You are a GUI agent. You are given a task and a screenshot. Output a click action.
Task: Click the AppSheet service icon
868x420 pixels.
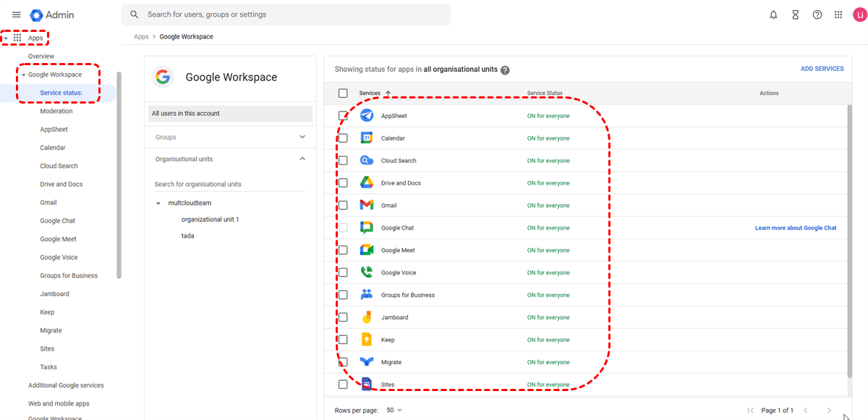pyautogui.click(x=367, y=116)
